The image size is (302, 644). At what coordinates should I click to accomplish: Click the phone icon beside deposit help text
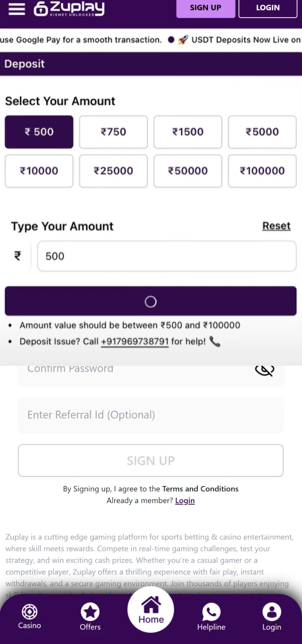[215, 341]
